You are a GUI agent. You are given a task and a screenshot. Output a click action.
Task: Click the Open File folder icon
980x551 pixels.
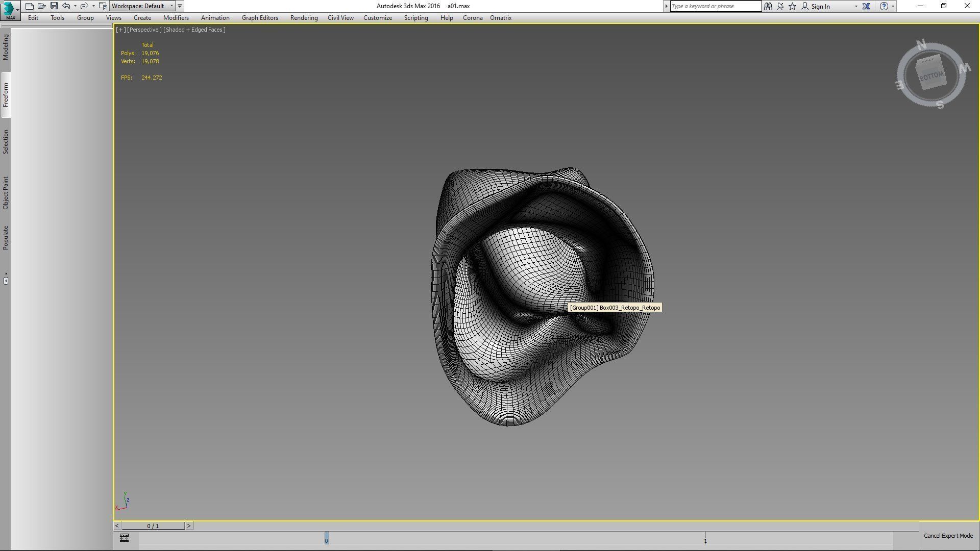pos(42,6)
